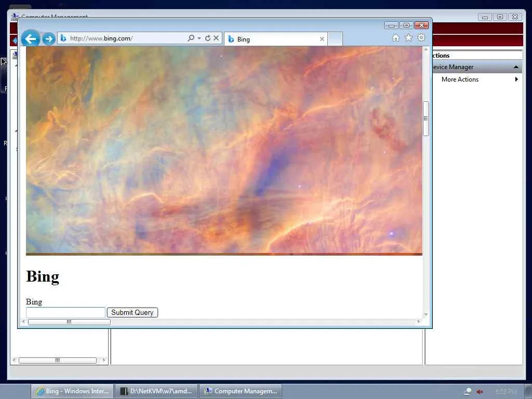The width and height of the screenshot is (532, 399).
Task: Click the muted volume tray icon
Action: click(x=480, y=392)
